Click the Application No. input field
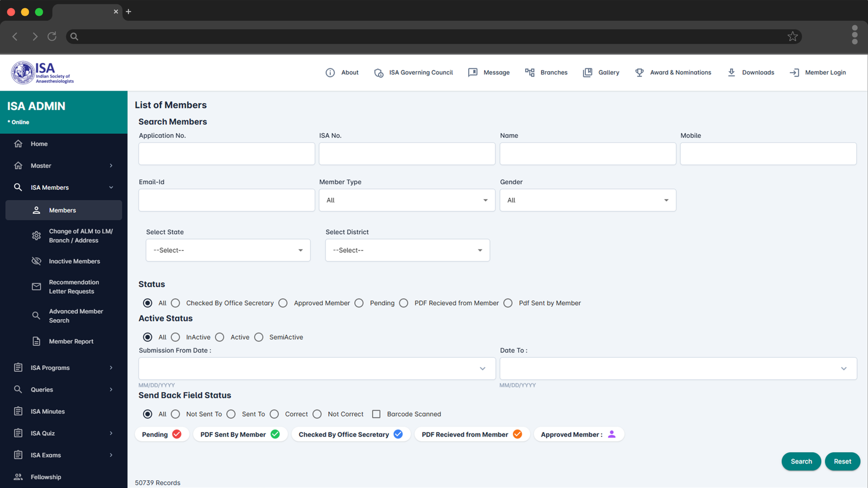Viewport: 868px width, 488px height. (227, 154)
